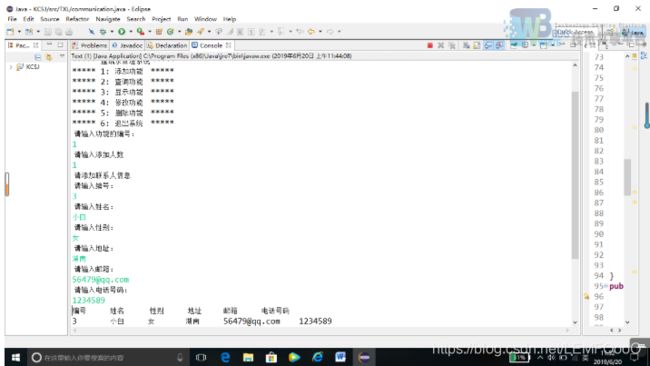Terminate the running program with red square
650x366 pixels.
coord(430,46)
